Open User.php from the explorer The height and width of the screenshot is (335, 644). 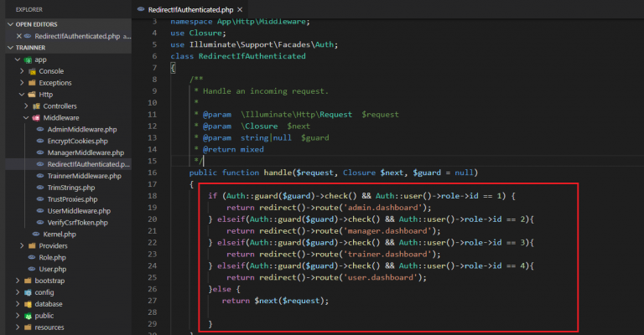53,269
